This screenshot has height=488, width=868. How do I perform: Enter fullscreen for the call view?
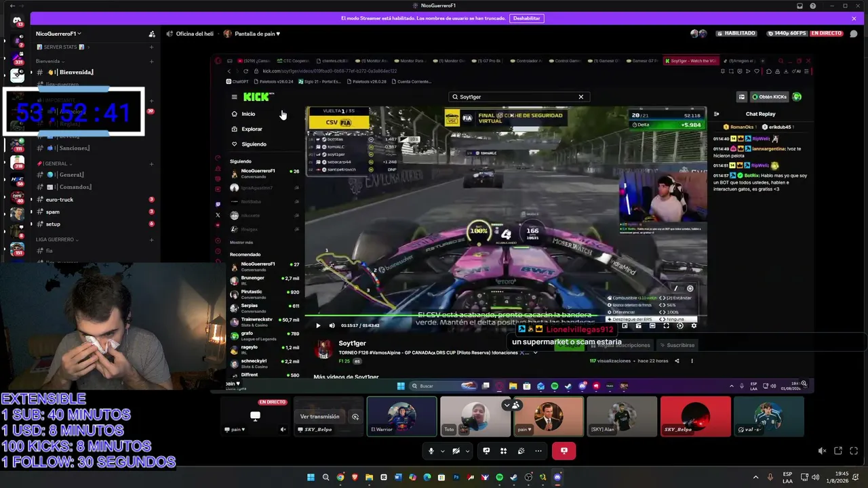(853, 451)
